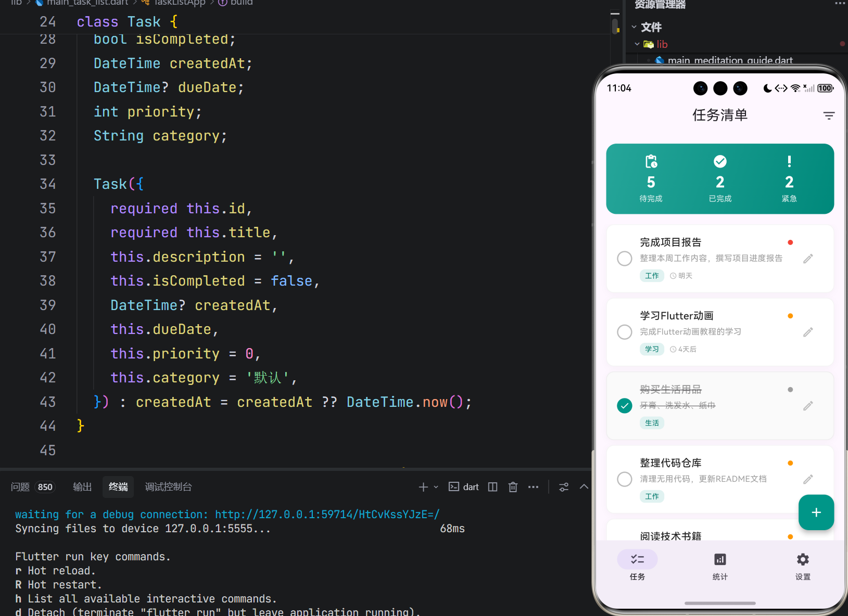
Task: Add a new task with plus button
Action: click(x=816, y=512)
